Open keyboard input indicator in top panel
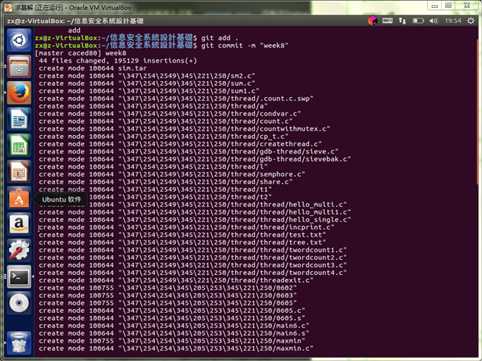 pos(387,21)
